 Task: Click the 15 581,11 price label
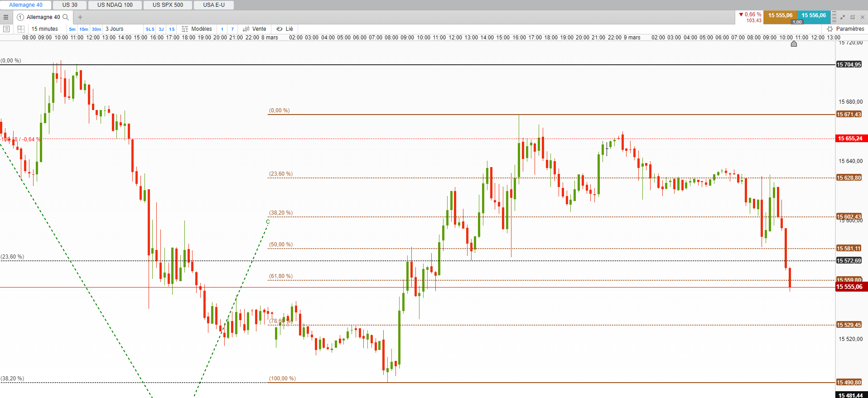(849, 249)
